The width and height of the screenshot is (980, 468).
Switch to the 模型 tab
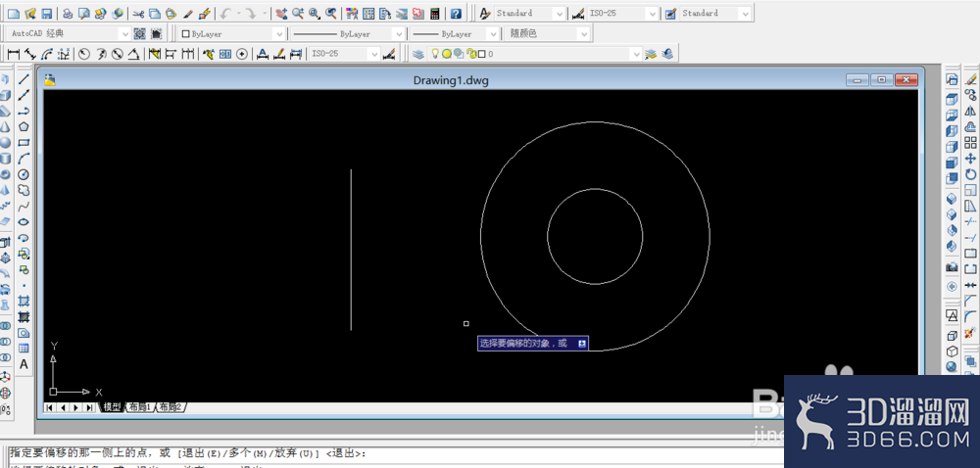112,407
